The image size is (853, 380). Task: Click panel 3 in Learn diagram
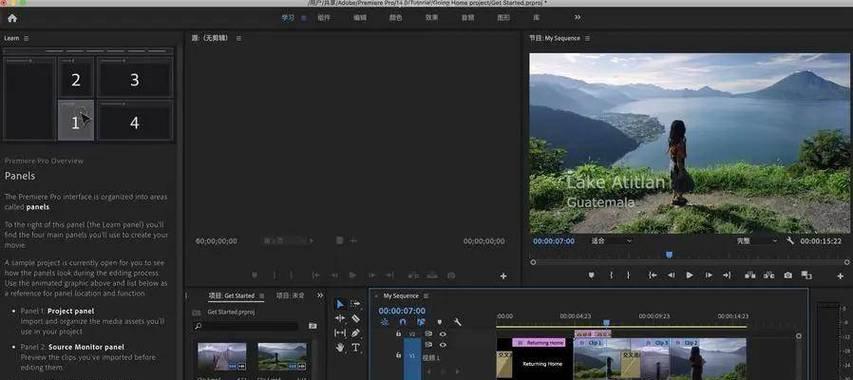pyautogui.click(x=135, y=78)
